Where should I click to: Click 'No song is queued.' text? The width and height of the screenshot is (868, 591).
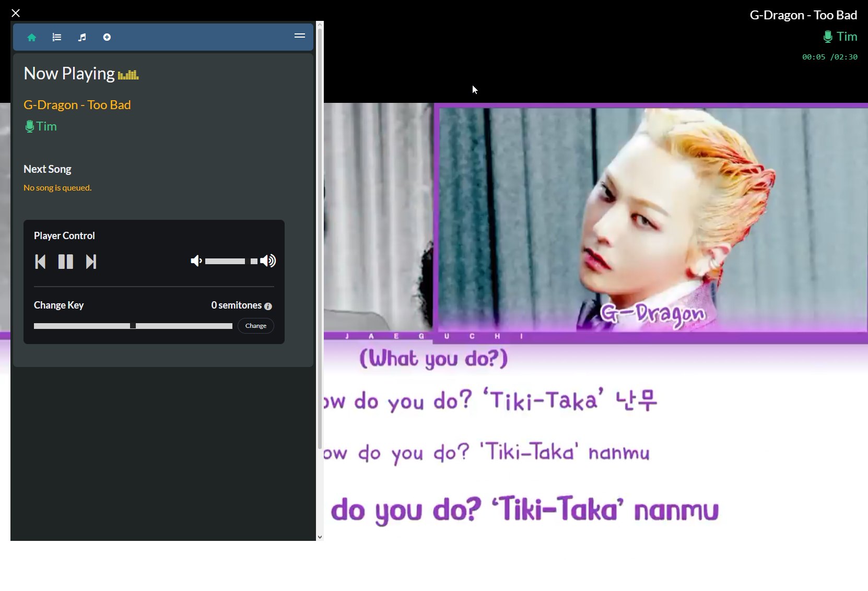pos(57,188)
